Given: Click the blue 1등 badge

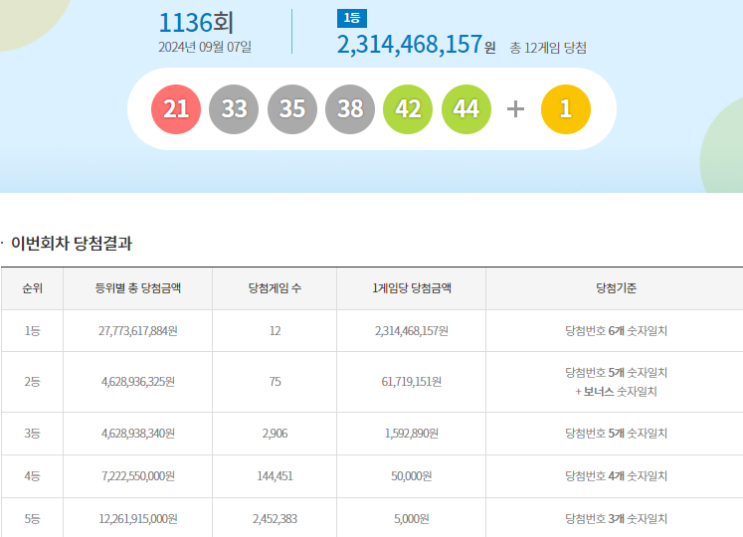Looking at the screenshot, I should 352,18.
